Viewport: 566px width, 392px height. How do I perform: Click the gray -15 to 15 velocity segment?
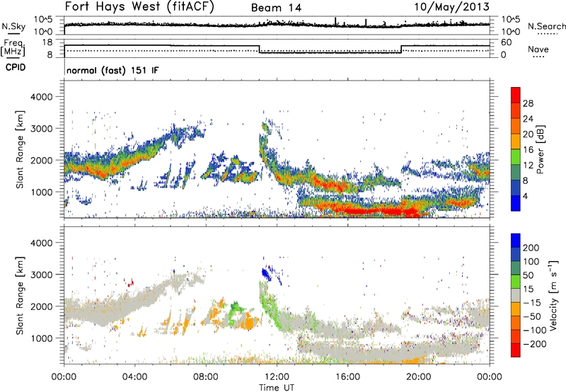pos(516,296)
